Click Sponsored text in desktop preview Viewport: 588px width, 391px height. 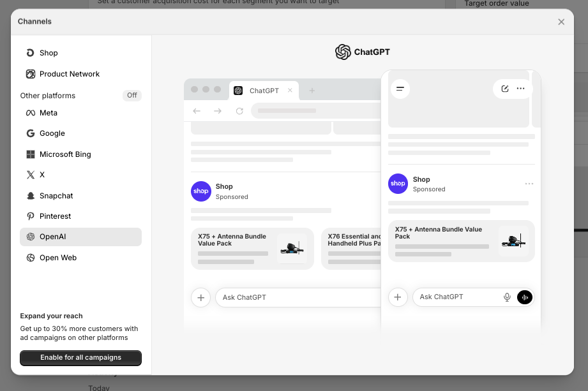tap(232, 196)
